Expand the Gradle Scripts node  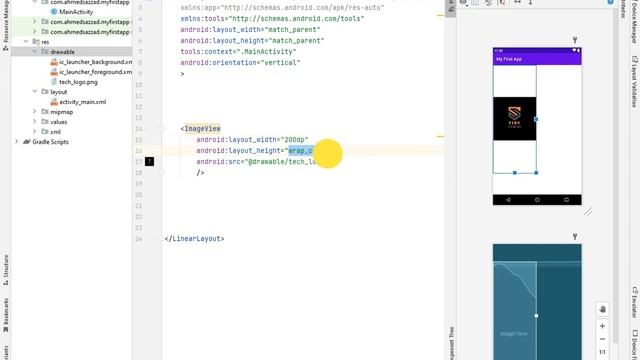[17, 142]
